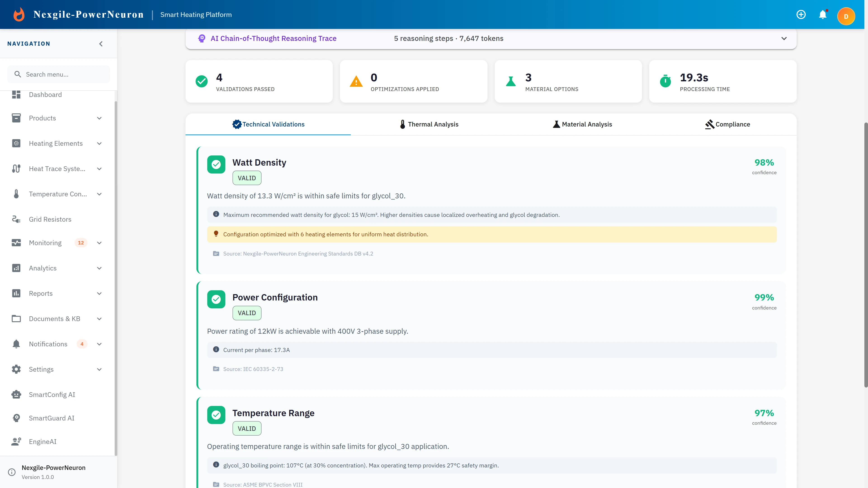
Task: Open the orange user avatar D
Action: coord(846,16)
